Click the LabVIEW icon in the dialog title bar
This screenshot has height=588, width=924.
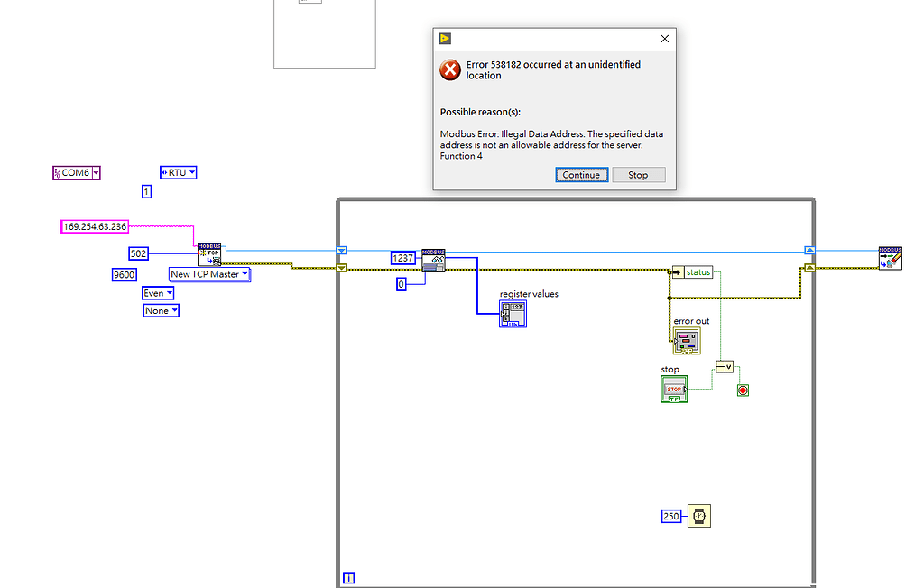click(444, 39)
